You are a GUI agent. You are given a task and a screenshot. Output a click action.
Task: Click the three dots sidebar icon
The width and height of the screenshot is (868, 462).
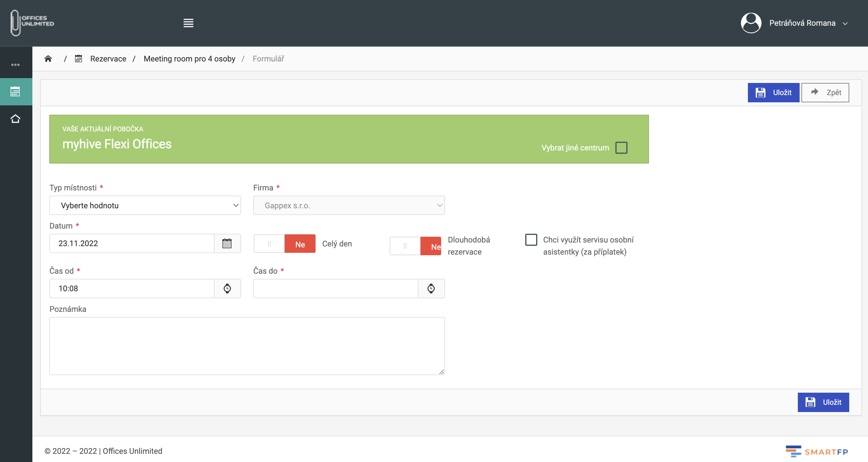click(15, 64)
